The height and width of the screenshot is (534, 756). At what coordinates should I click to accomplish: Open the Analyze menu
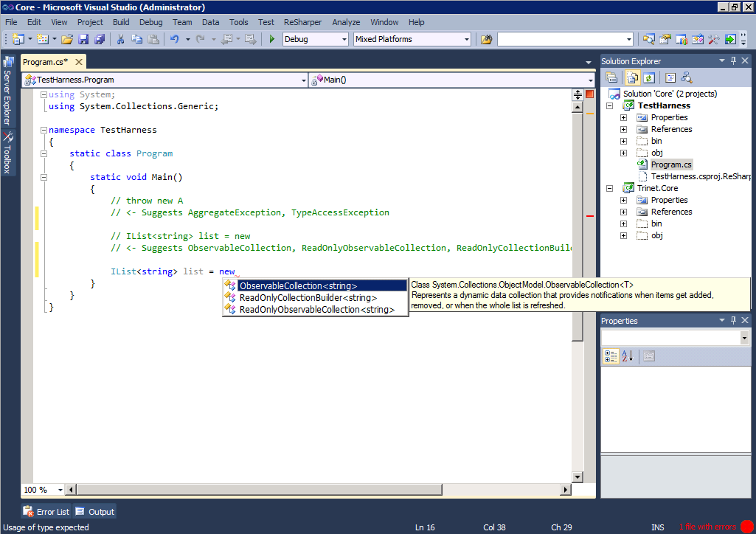[x=346, y=22]
